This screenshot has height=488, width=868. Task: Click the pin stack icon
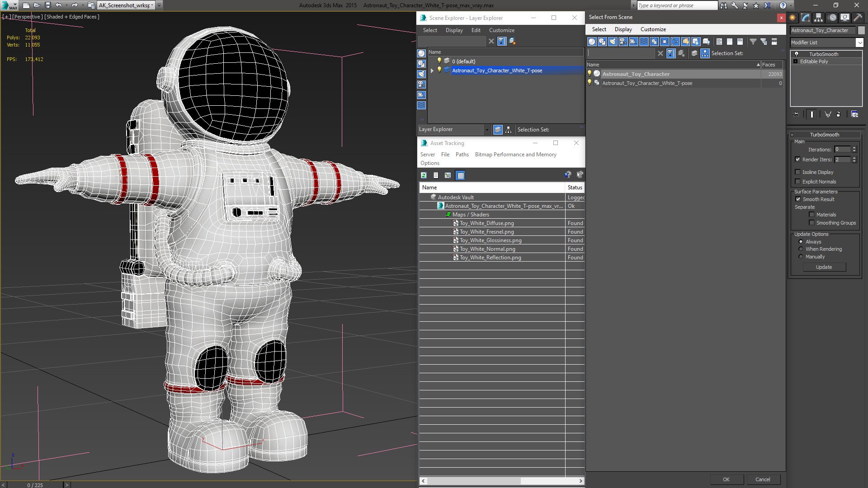click(796, 114)
